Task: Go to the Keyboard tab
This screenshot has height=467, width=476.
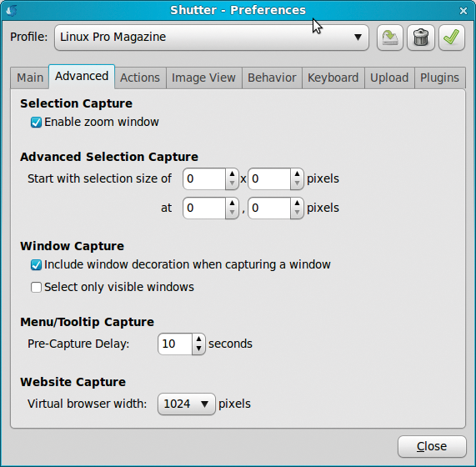Action: pyautogui.click(x=333, y=78)
